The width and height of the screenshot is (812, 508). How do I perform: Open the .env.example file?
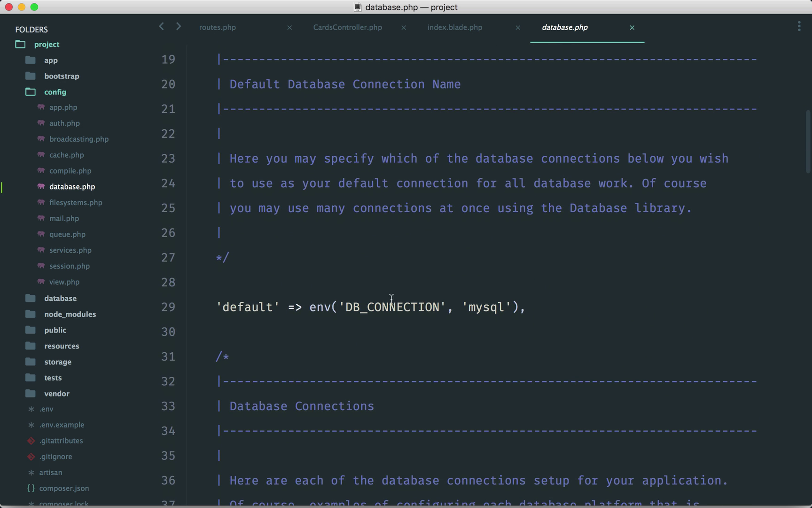pos(62,425)
